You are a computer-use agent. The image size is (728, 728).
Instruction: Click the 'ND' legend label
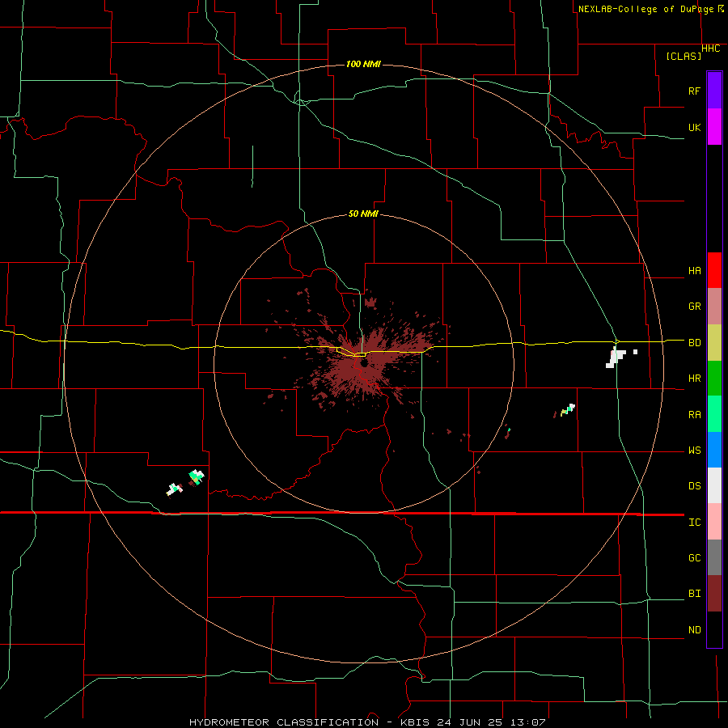(x=694, y=630)
